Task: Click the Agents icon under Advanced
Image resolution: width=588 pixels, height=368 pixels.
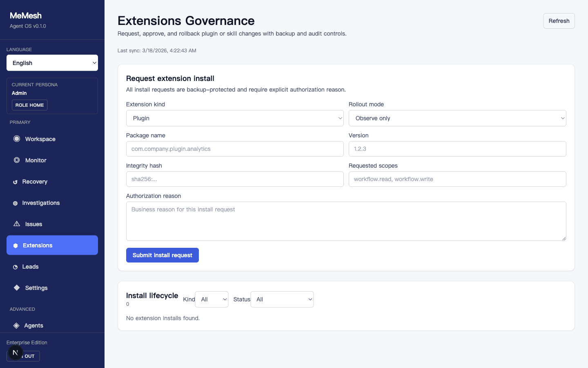Action: tap(17, 325)
